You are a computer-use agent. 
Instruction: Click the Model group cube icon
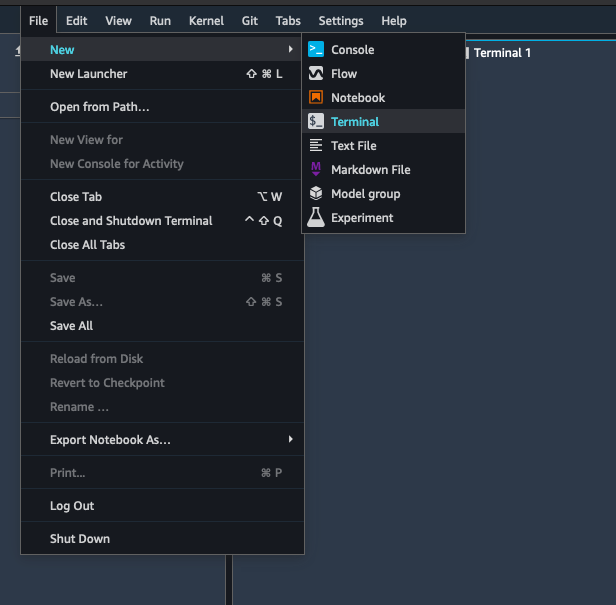(x=316, y=193)
